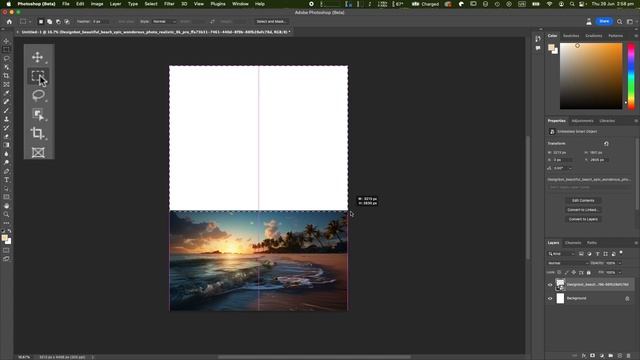This screenshot has height=360, width=640.
Task: Toggle filter for adjustment layers
Action: tap(589, 254)
